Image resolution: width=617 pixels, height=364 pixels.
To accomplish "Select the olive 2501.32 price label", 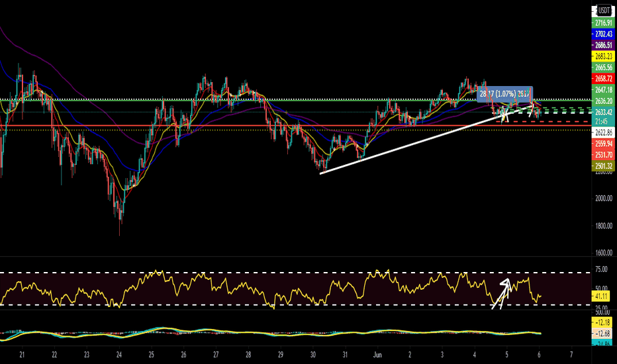I will click(603, 165).
